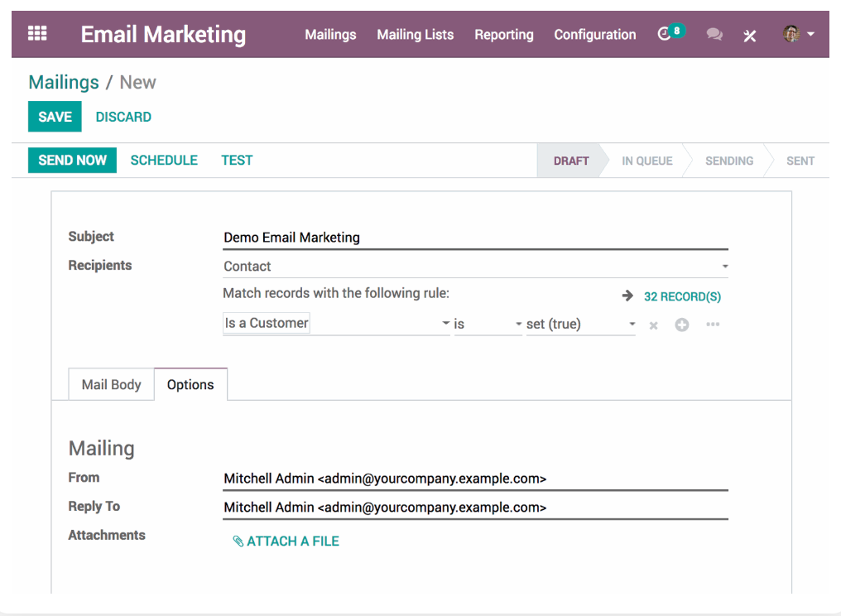Open the Mailing Lists menu
Screen dimensions: 841x616
(x=415, y=35)
